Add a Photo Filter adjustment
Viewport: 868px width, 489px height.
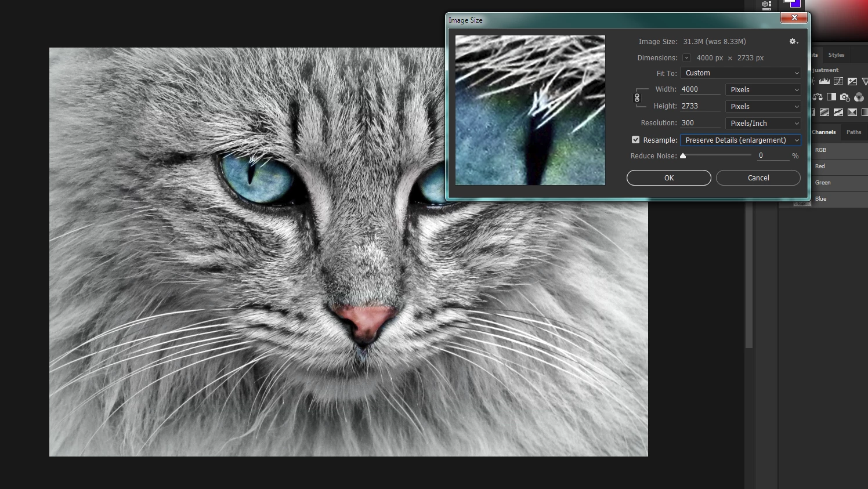click(845, 97)
